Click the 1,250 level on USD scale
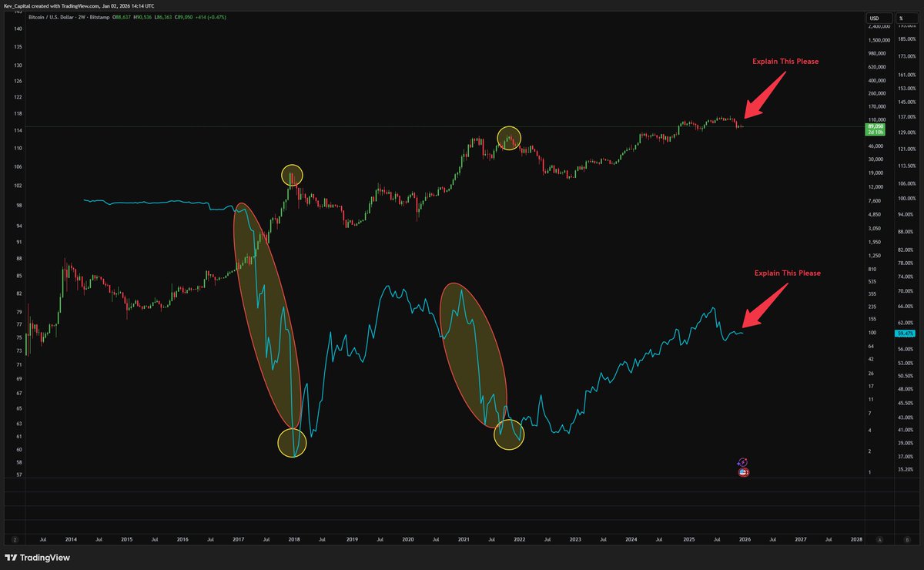 tap(874, 256)
